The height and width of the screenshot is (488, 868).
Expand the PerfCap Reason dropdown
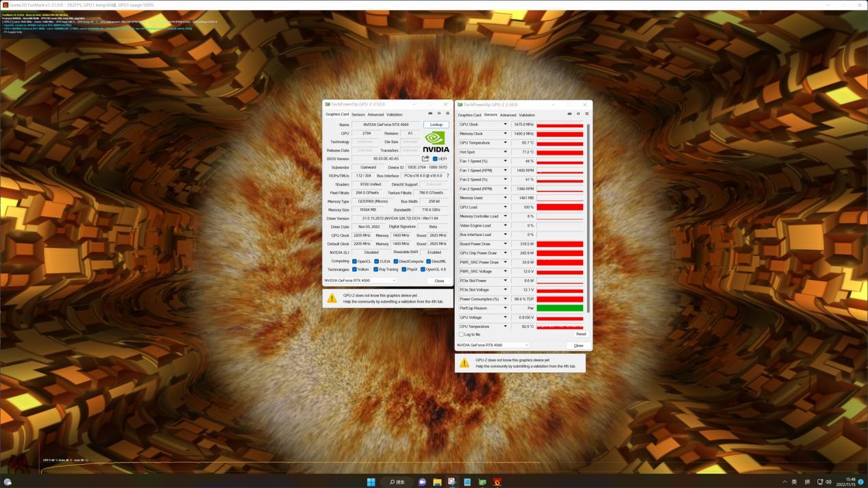[x=506, y=308]
